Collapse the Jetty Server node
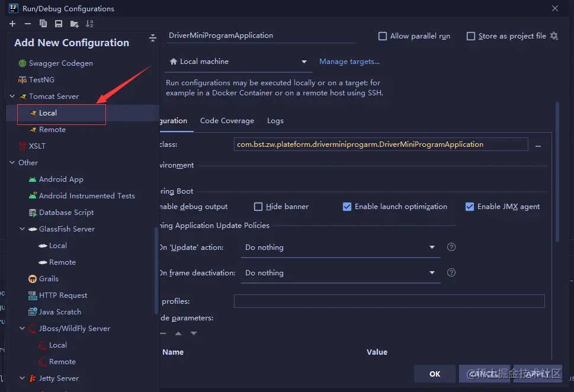 pyautogui.click(x=23, y=378)
